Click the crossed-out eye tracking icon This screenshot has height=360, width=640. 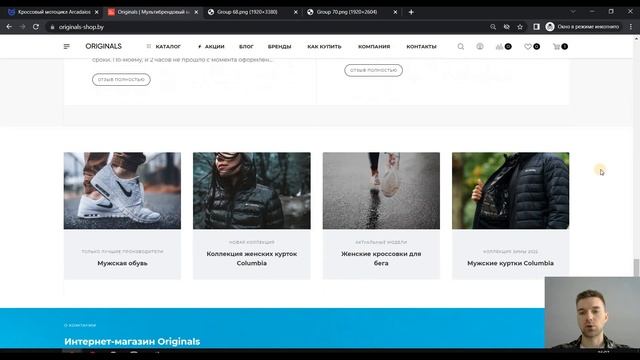point(507,27)
